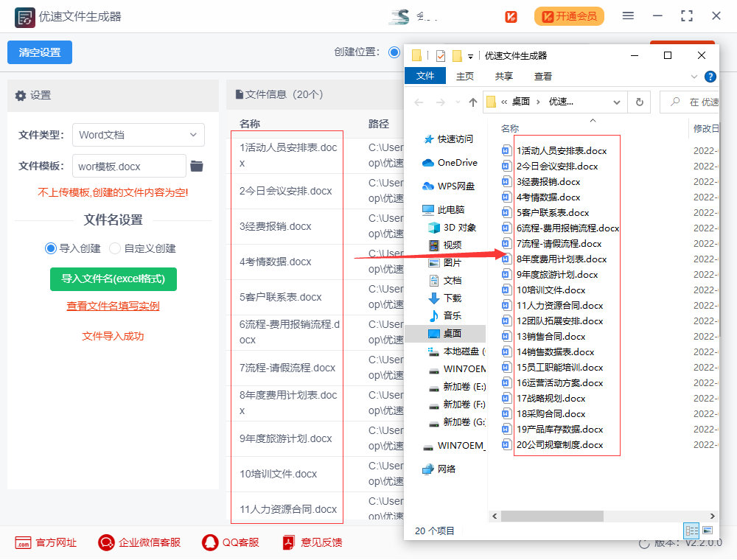Open OneDrive in Explorer sidebar
Viewport: 737px width, 560px height.
[x=450, y=163]
